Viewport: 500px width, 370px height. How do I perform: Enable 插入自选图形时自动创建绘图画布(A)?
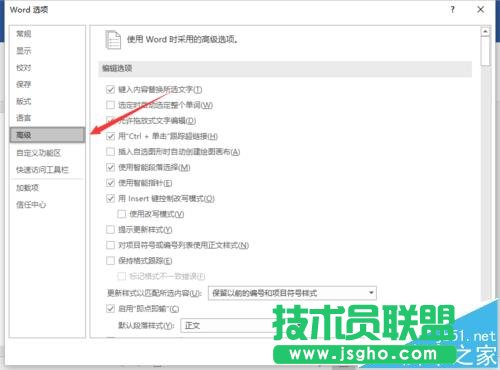110,152
